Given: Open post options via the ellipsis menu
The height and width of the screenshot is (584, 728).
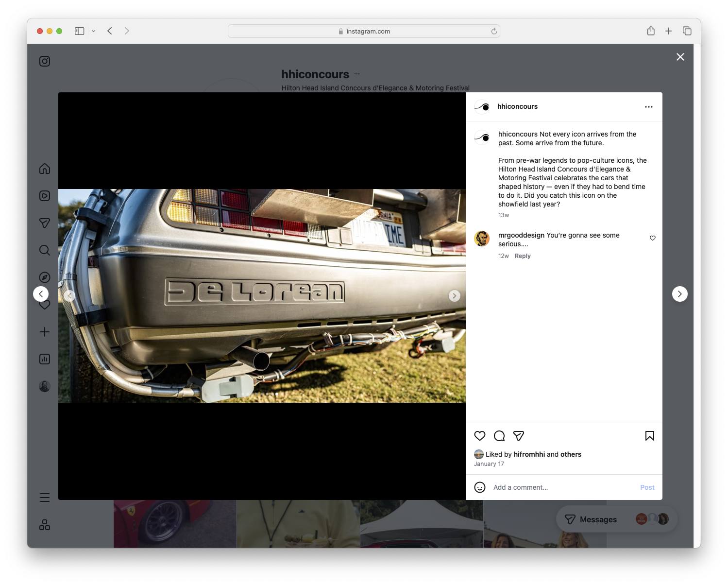Looking at the screenshot, I should (x=649, y=106).
